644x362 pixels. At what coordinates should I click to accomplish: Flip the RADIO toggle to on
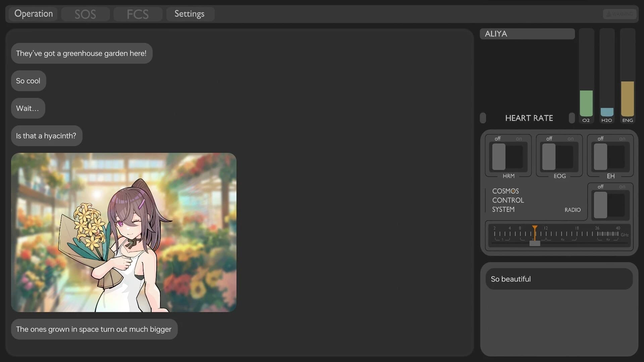620,205
